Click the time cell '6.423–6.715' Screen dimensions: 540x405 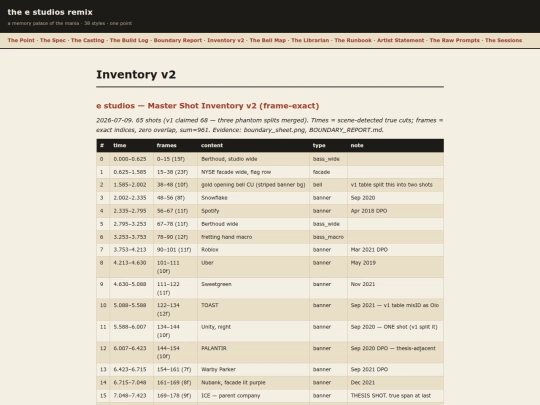[131, 370]
